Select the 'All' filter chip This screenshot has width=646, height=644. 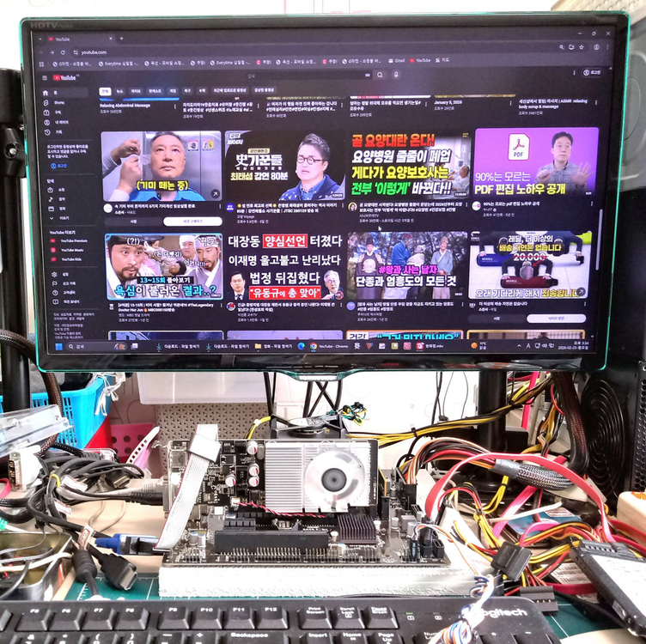(x=105, y=91)
